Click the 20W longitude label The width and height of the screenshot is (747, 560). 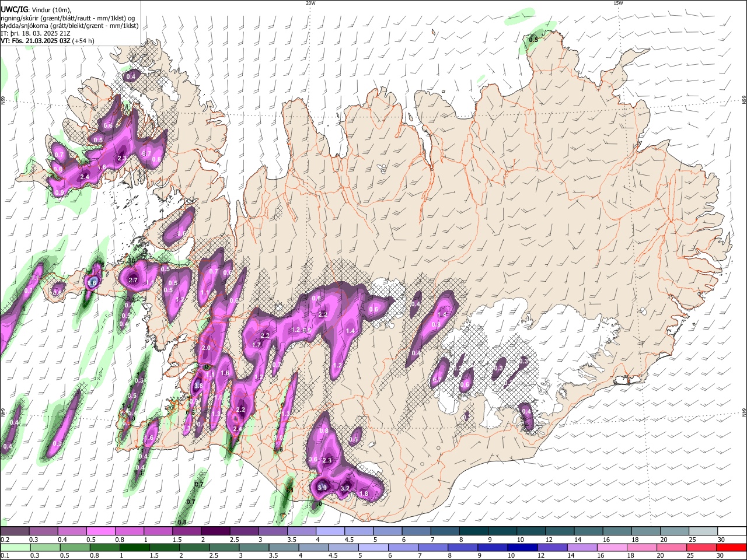[310, 3]
